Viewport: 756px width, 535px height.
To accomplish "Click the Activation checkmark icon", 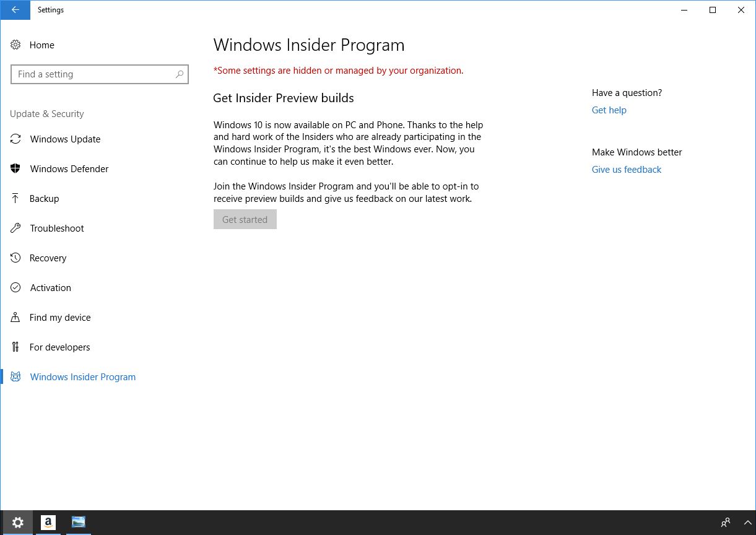I will click(15, 287).
